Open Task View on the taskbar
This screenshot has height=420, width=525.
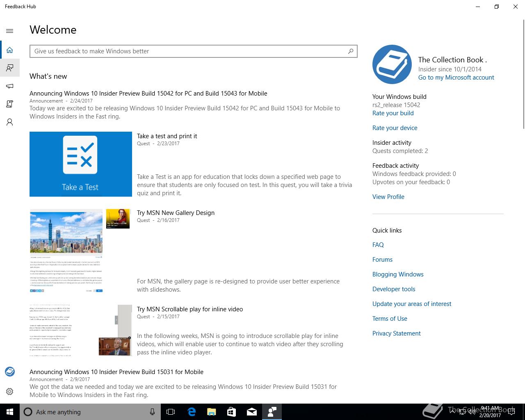pyautogui.click(x=171, y=412)
